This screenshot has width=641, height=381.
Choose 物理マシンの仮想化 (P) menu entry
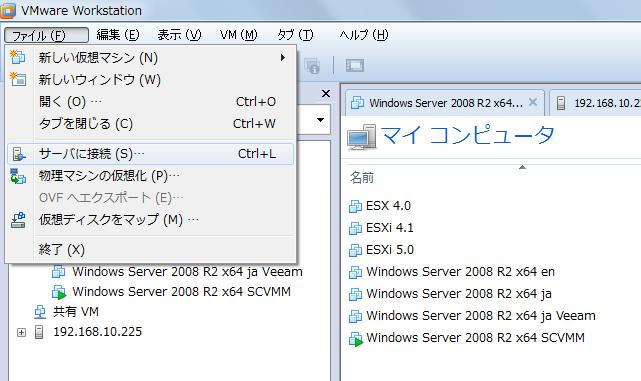(150, 176)
